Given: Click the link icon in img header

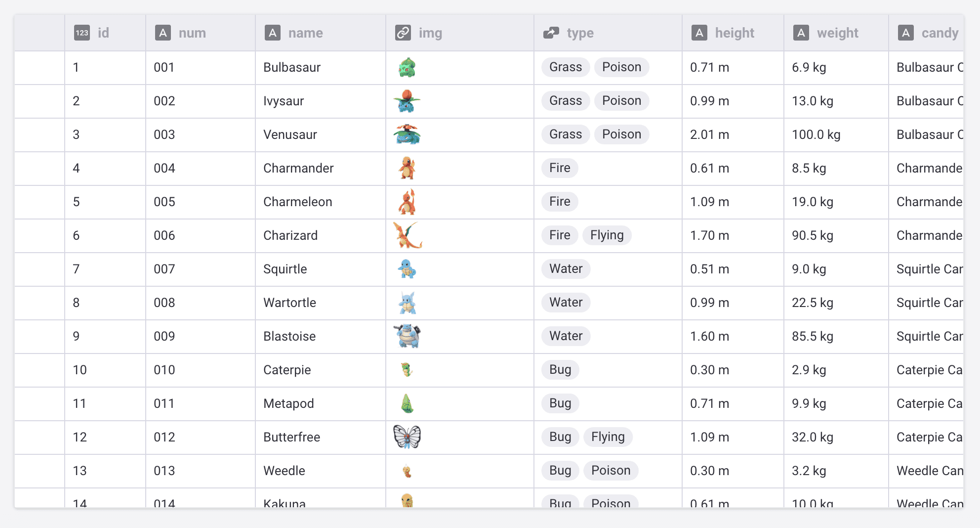Looking at the screenshot, I should pyautogui.click(x=403, y=33).
